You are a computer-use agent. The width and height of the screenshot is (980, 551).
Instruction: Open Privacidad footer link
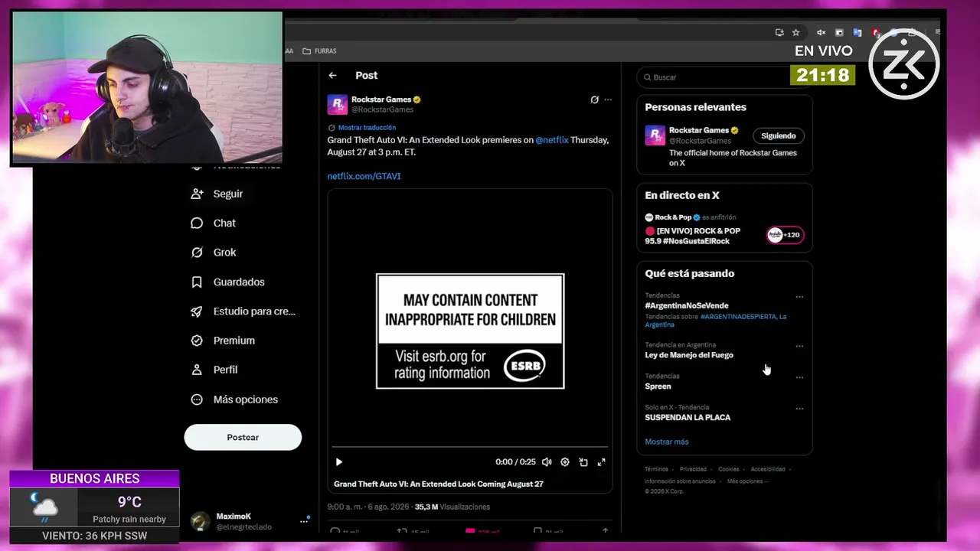coord(693,469)
